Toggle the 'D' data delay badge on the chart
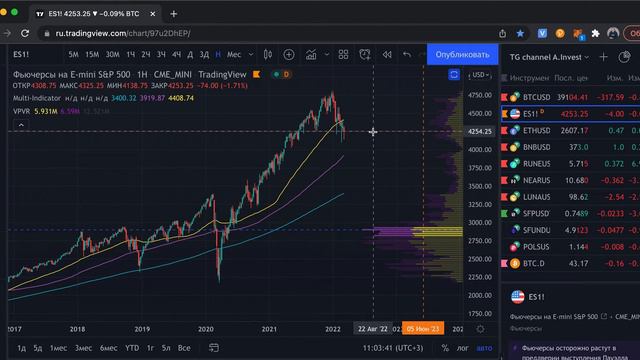This screenshot has height=360, width=640. point(286,74)
